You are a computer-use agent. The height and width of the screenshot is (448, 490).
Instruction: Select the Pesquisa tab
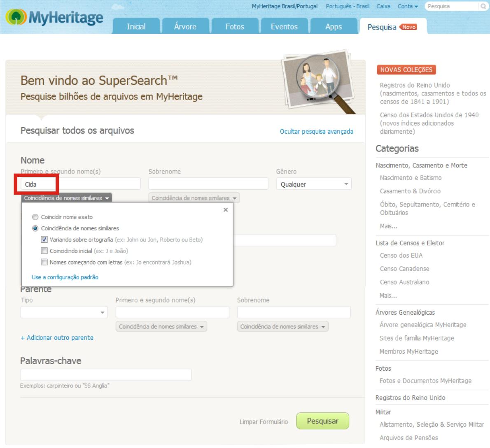[393, 27]
